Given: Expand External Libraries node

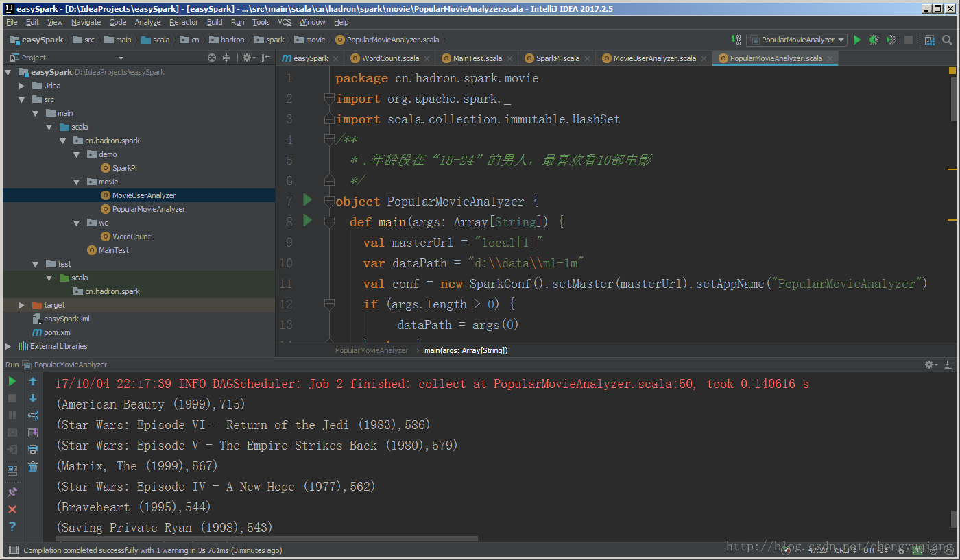Looking at the screenshot, I should (9, 346).
